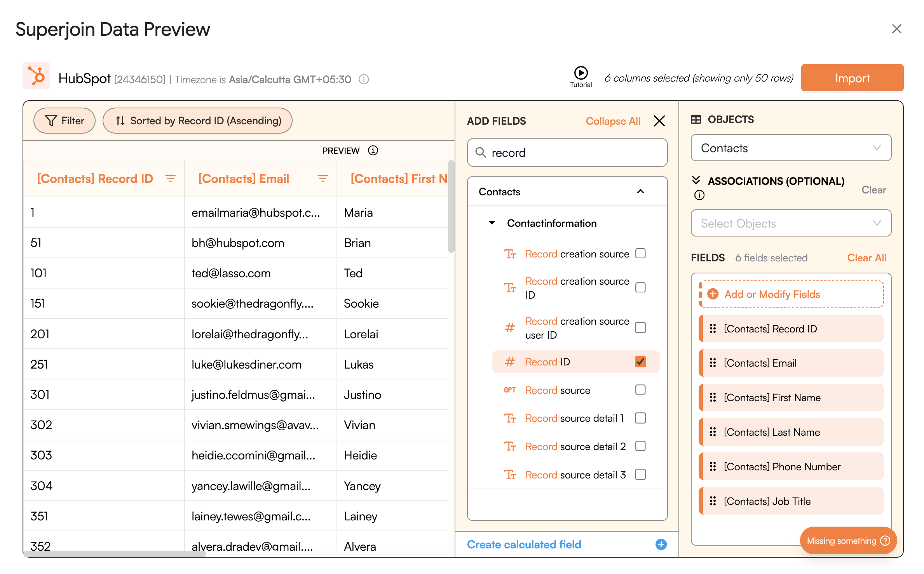Click plus icon beside Create calculated field
924x574 pixels.
(661, 544)
